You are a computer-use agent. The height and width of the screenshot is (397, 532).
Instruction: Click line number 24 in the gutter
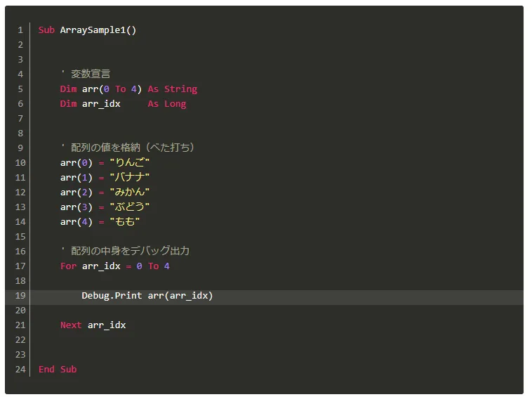[20, 369]
